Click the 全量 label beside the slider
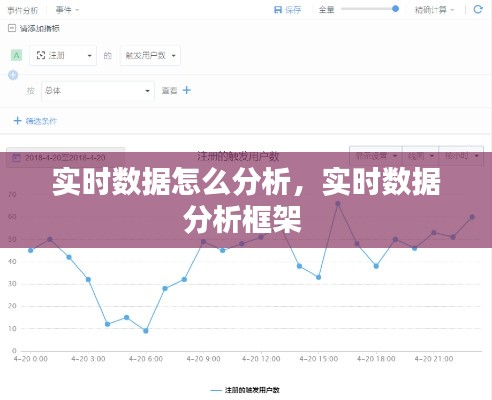The height and width of the screenshot is (400, 492). coord(326,10)
